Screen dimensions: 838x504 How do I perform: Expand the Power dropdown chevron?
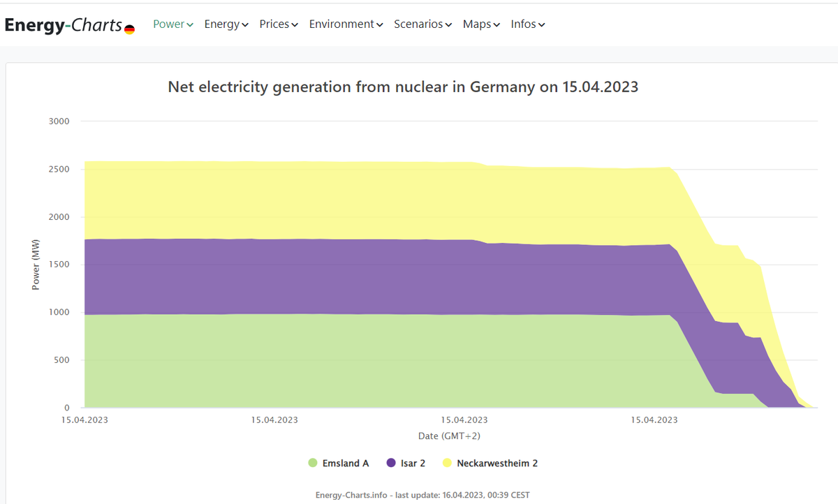190,25
